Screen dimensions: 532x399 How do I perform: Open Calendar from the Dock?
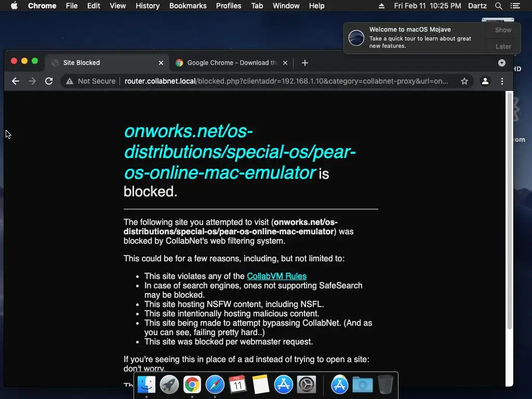click(x=237, y=385)
